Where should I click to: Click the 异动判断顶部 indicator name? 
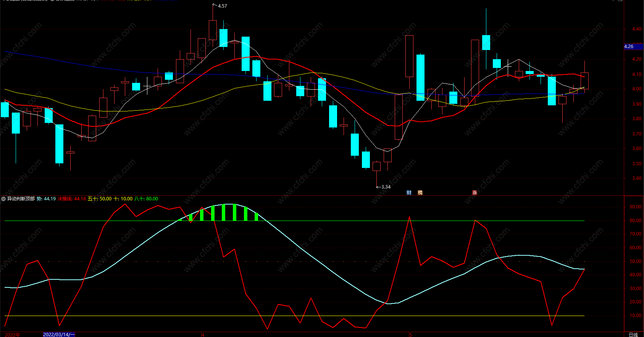pos(21,199)
